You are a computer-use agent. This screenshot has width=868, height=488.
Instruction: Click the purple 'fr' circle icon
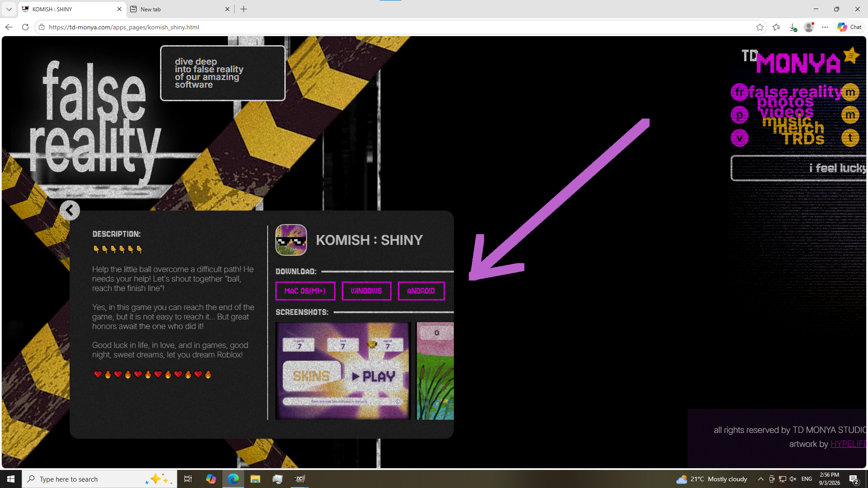coord(740,92)
